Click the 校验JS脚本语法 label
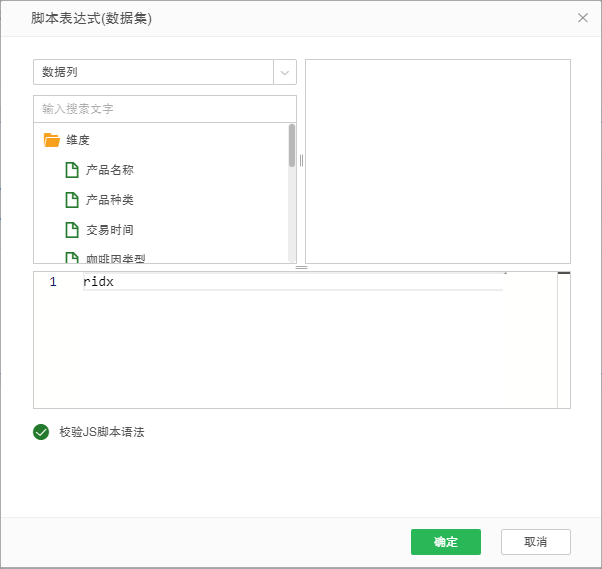Screen dimensions: 602x569 coord(102,432)
